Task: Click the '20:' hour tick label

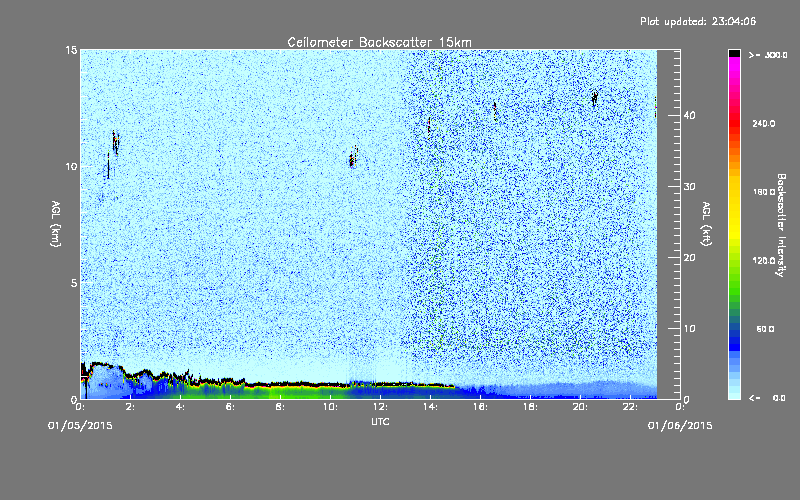Action: point(580,407)
